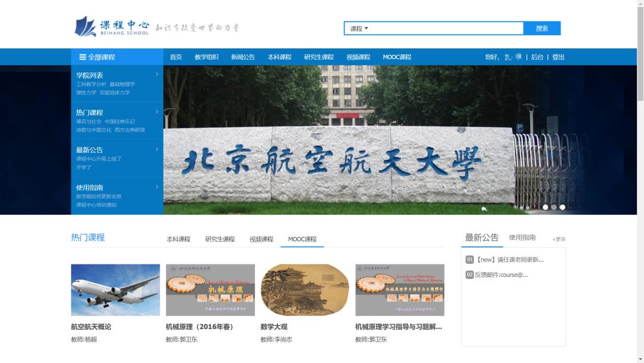Image resolution: width=644 pixels, height=363 pixels.
Task: Open the +更多 announcements link
Action: coord(559,238)
